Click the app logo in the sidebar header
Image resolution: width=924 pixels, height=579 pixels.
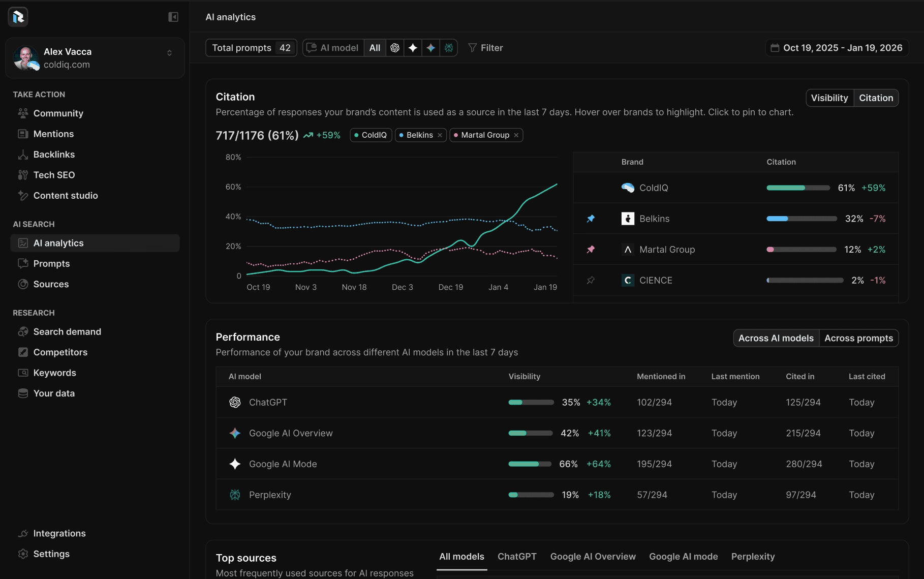pos(18,17)
